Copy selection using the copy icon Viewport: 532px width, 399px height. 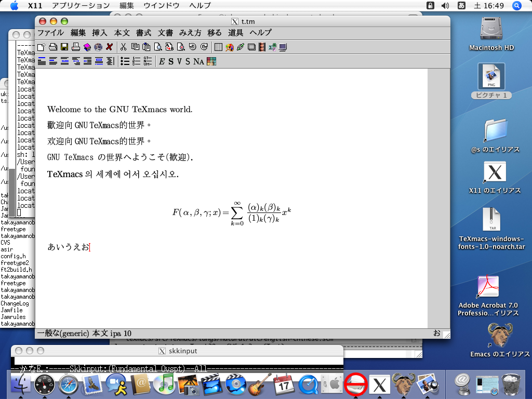point(135,47)
